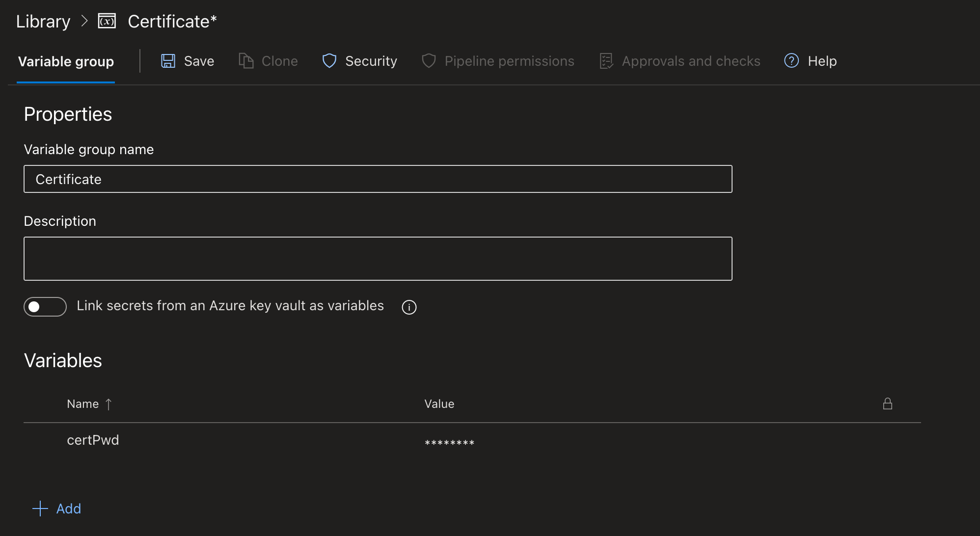Image resolution: width=980 pixels, height=536 pixels.
Task: Click the Security label in toolbar
Action: pos(371,61)
